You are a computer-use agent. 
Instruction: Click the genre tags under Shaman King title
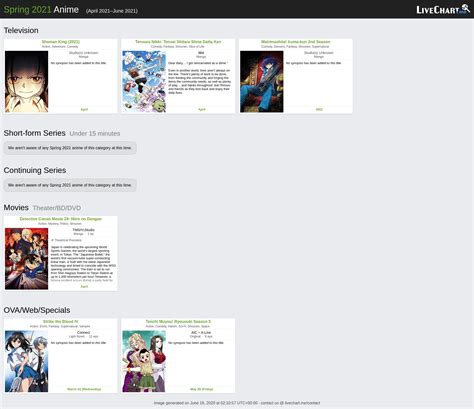[60, 47]
